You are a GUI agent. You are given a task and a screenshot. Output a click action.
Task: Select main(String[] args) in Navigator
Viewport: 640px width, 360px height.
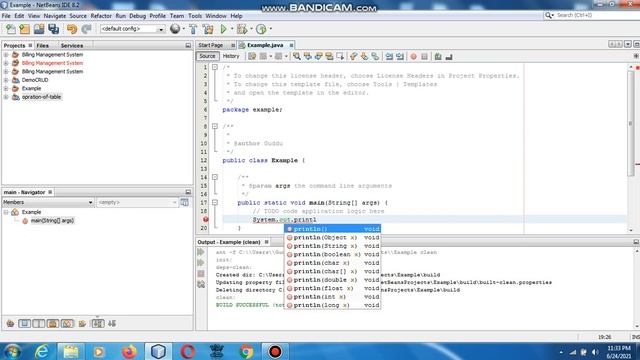pyautogui.click(x=52, y=221)
